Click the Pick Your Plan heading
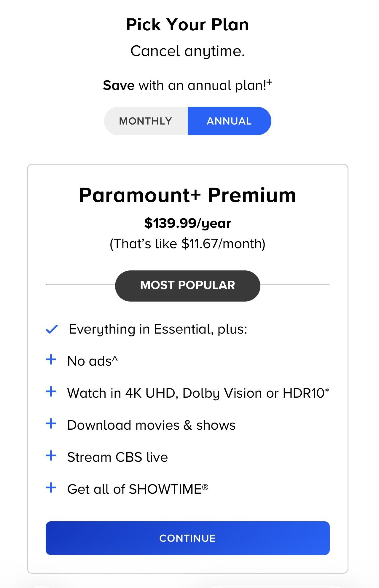379x588 pixels. click(x=187, y=25)
